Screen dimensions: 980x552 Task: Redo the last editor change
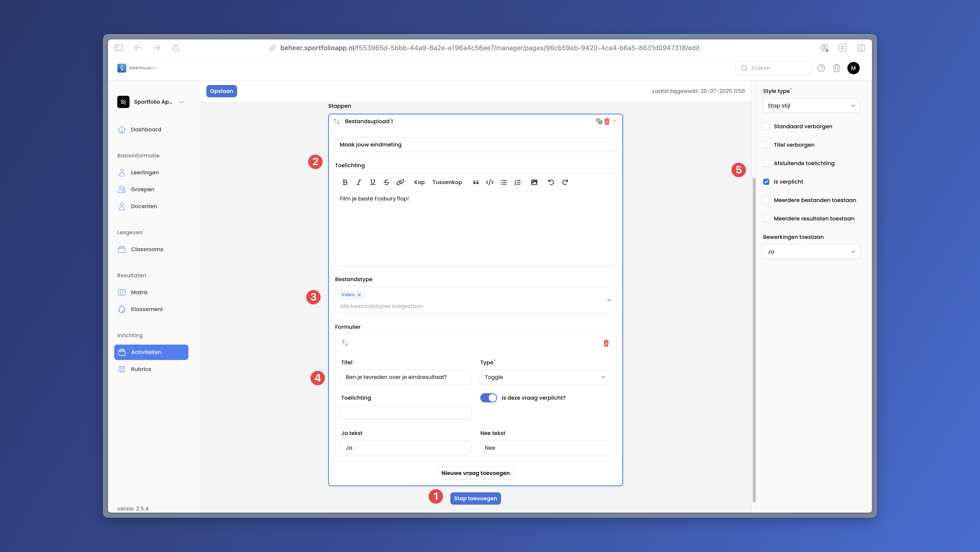[x=565, y=182]
